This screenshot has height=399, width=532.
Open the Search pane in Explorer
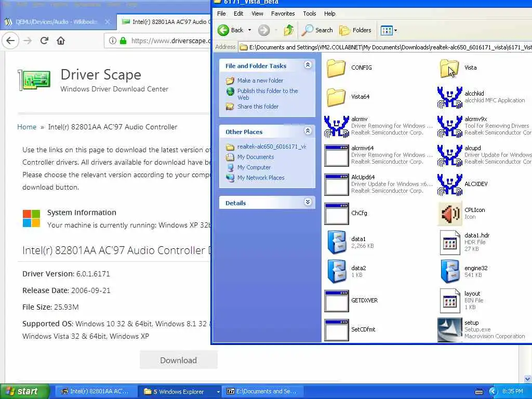(317, 30)
